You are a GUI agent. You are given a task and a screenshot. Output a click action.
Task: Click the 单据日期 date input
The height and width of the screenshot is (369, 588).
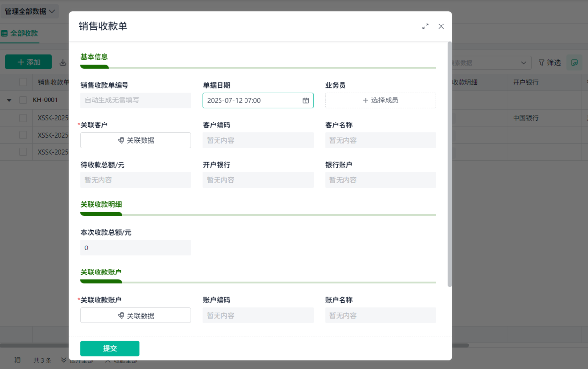click(258, 100)
